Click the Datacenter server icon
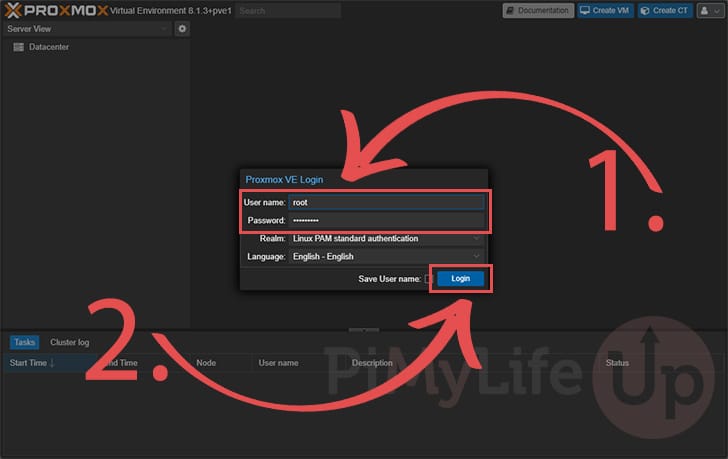The width and height of the screenshot is (728, 459). tap(19, 47)
